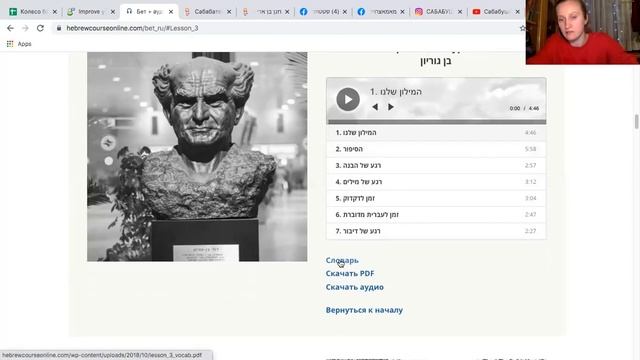Switch to the Facebook (4) tab

pyautogui.click(x=322, y=12)
